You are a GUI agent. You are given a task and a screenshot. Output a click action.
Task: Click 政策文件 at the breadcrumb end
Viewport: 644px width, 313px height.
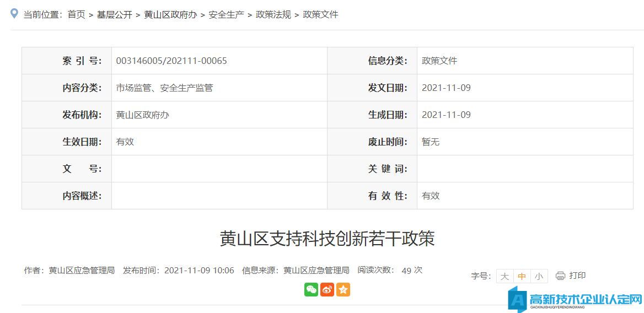click(x=320, y=15)
